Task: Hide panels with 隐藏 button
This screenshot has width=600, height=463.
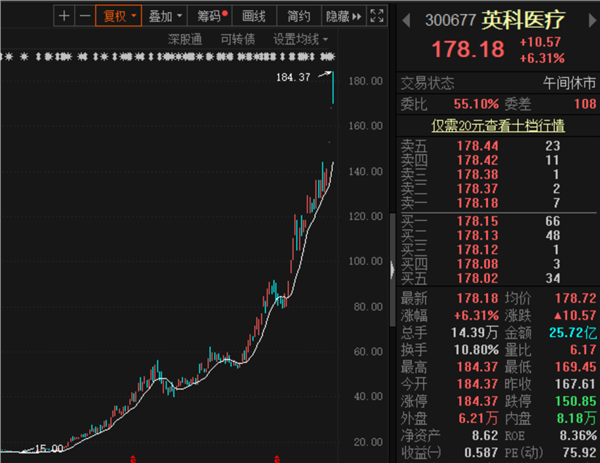Action: (x=344, y=16)
